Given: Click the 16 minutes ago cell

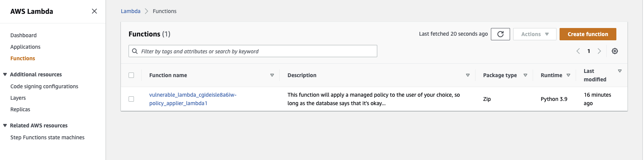Looking at the screenshot, I should coord(597,99).
